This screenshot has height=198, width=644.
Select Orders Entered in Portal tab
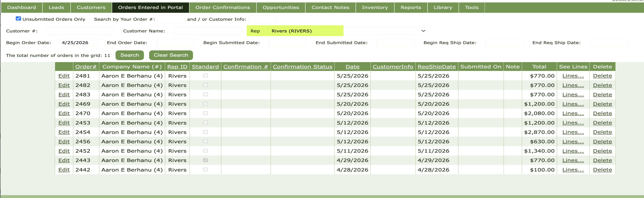pyautogui.click(x=150, y=8)
